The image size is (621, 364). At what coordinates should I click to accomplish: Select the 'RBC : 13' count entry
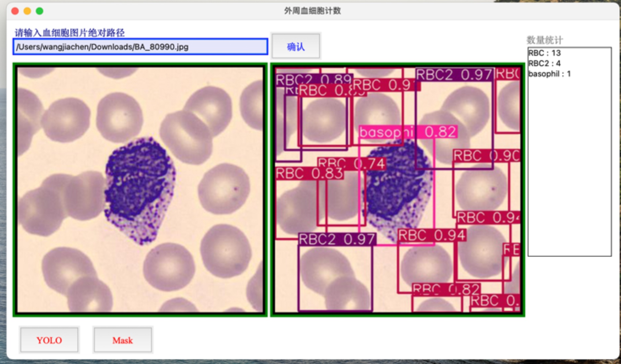pyautogui.click(x=545, y=53)
